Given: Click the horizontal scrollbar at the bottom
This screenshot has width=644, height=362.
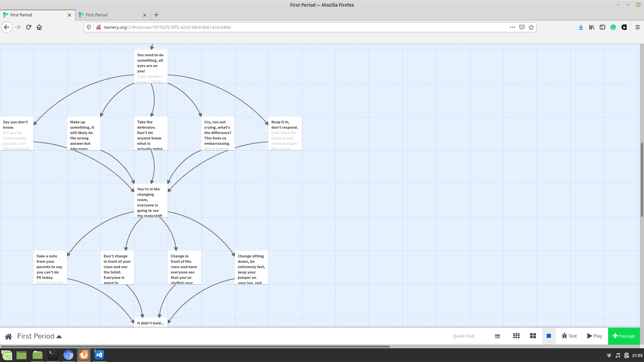Looking at the screenshot, I should tap(195, 346).
